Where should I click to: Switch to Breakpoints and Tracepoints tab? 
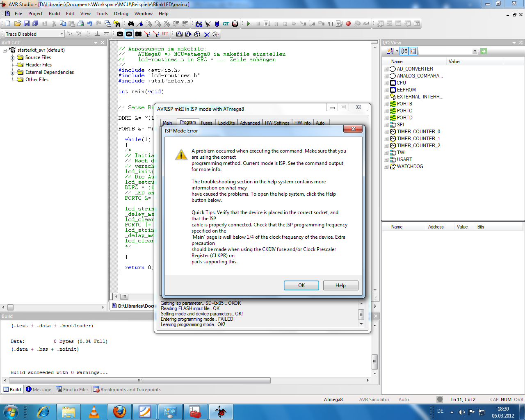[127, 390]
